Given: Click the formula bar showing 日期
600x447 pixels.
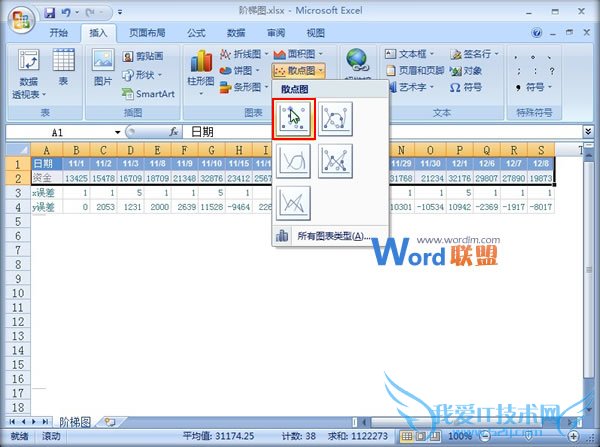Looking at the screenshot, I should pos(383,132).
